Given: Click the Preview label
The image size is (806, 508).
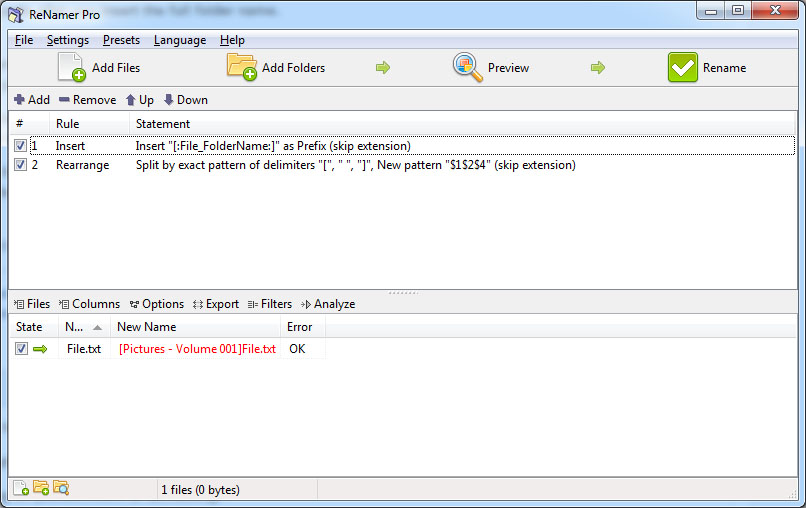Looking at the screenshot, I should click(x=508, y=68).
